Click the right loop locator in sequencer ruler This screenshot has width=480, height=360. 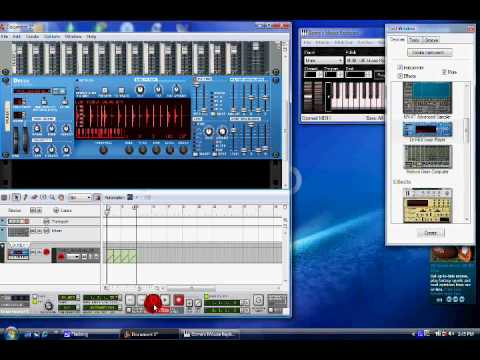click(x=134, y=207)
